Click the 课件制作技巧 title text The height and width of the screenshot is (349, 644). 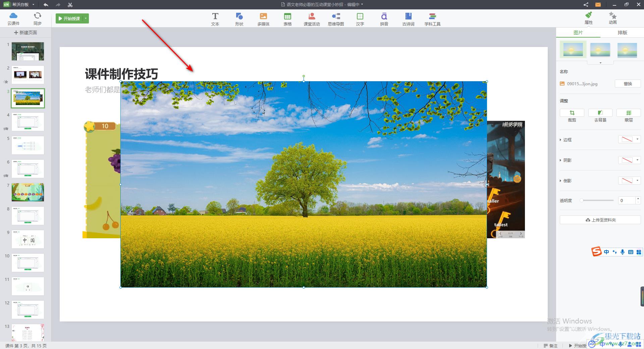click(121, 74)
